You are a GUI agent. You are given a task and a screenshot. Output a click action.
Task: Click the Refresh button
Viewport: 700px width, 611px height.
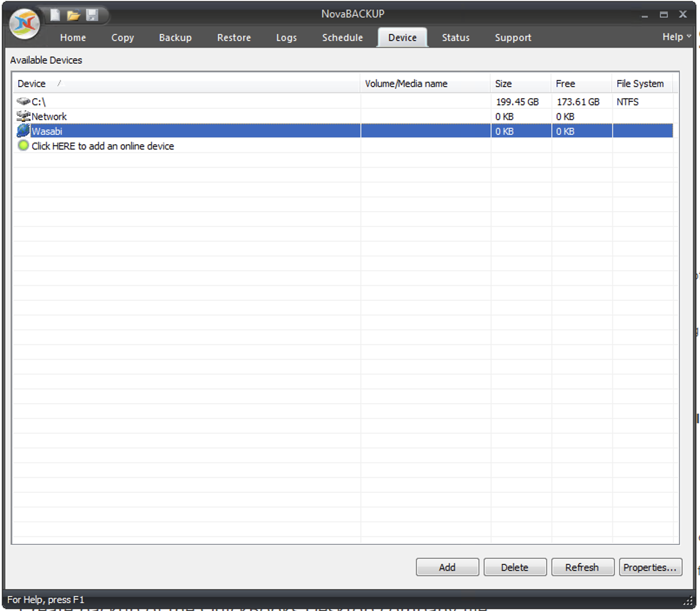click(x=583, y=567)
